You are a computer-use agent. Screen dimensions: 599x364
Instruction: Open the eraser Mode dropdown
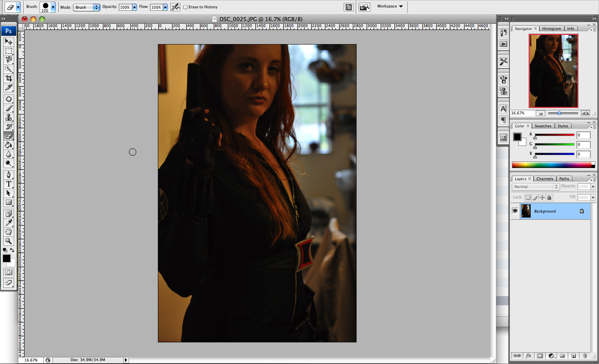pos(87,7)
